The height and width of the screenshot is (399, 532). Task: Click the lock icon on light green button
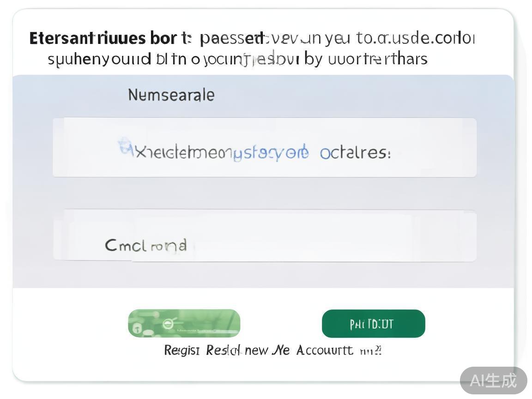[137, 328]
